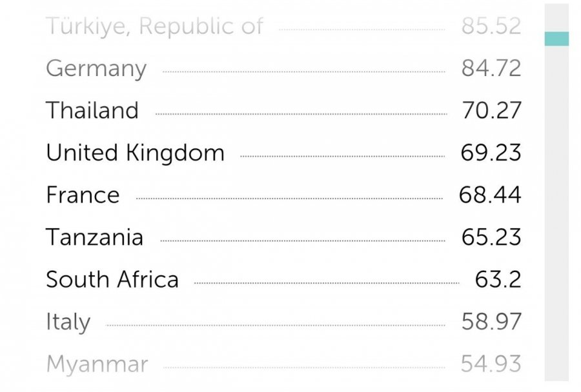Screen dimensions: 581x392
Task: Click Myanmar's 54.93 figure
Action: [x=491, y=364]
